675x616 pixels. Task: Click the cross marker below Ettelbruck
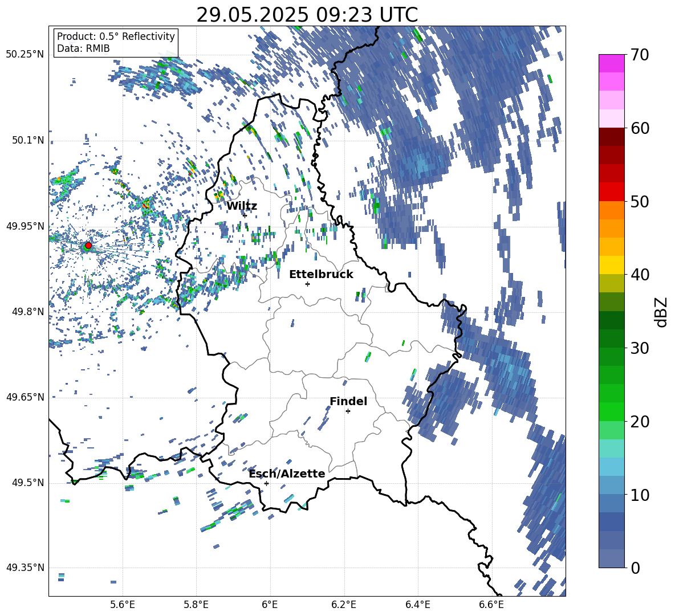point(307,284)
